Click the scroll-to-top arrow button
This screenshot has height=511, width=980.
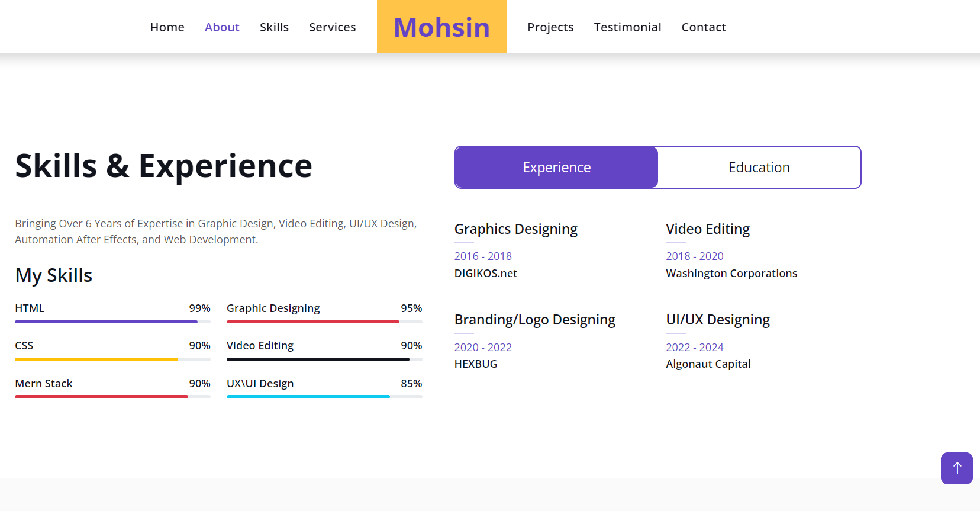pos(956,468)
